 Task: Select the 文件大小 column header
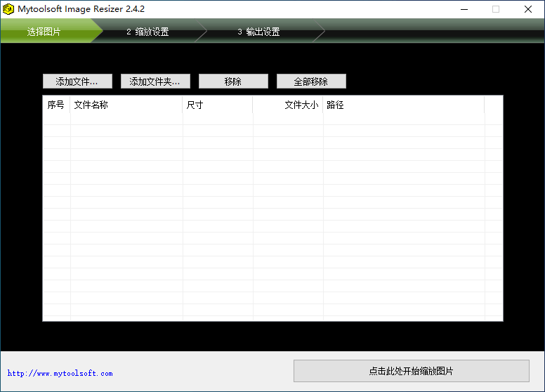(288, 105)
